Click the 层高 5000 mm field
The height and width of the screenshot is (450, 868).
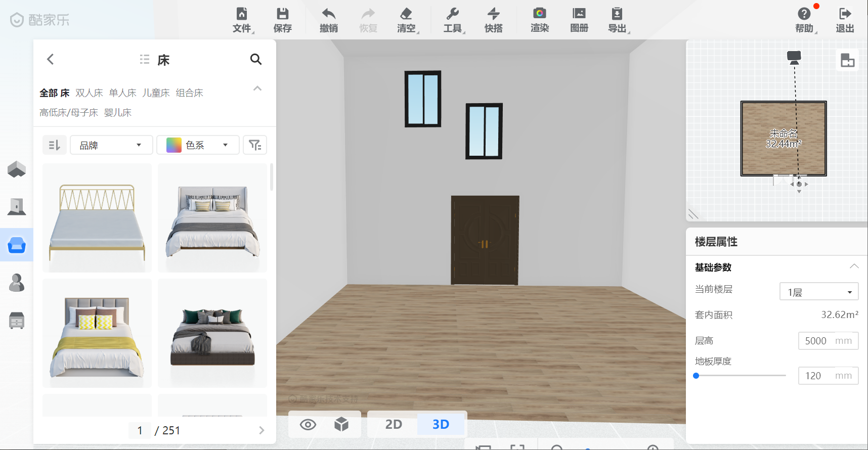[x=828, y=341]
